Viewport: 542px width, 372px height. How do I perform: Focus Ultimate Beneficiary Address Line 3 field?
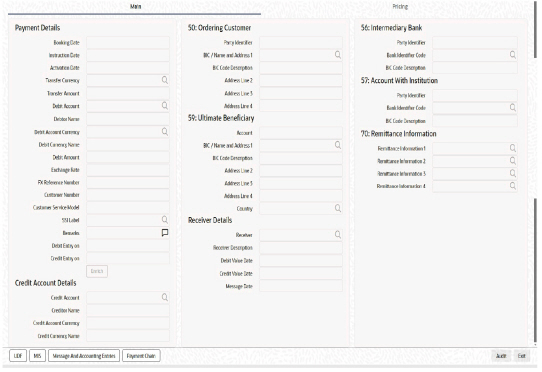click(x=301, y=183)
